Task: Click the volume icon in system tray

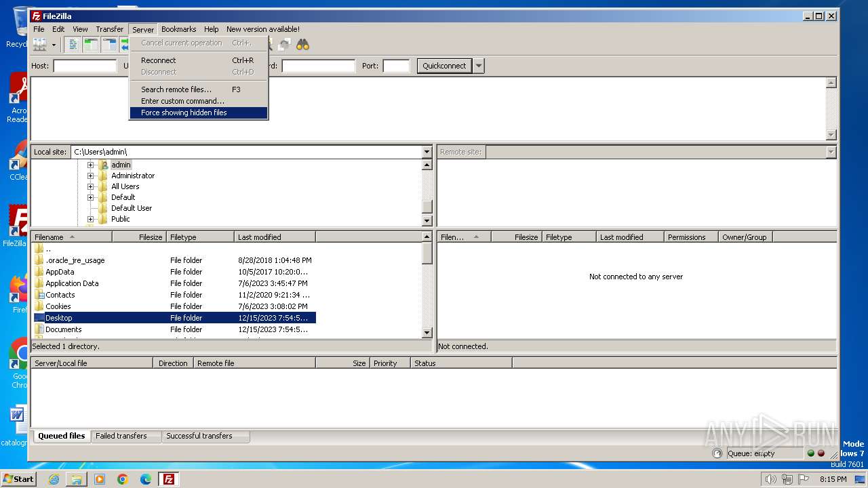Action: click(770, 479)
